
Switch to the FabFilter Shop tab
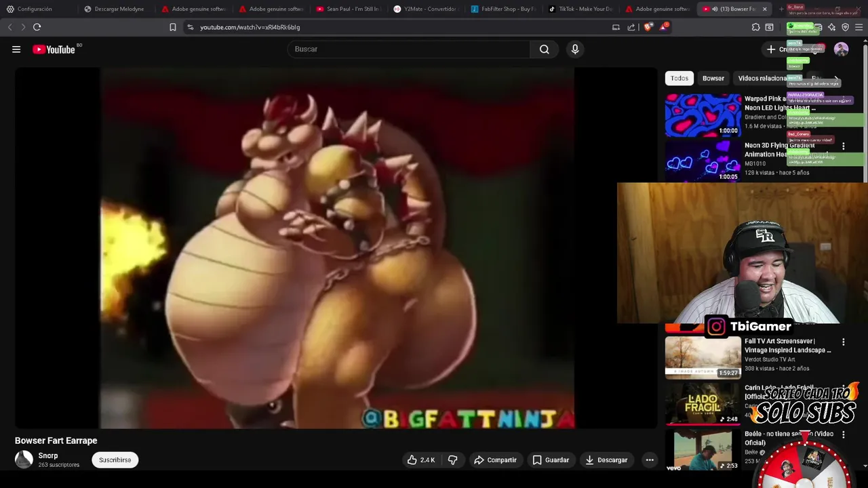click(503, 9)
